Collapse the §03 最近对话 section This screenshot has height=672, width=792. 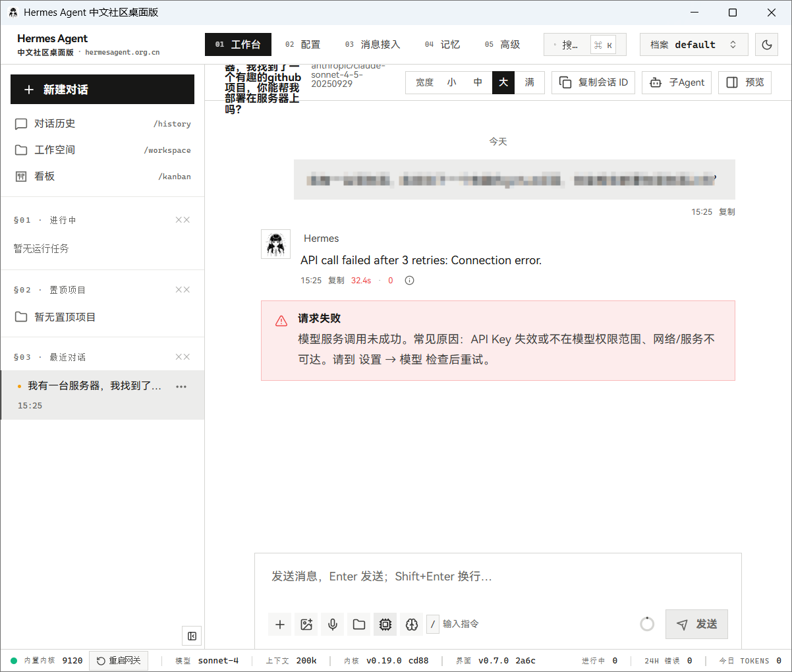[x=183, y=357]
